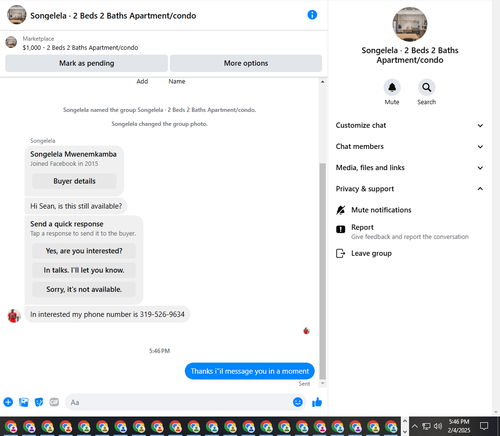Click chat scrollbar down arrow

[x=322, y=383]
